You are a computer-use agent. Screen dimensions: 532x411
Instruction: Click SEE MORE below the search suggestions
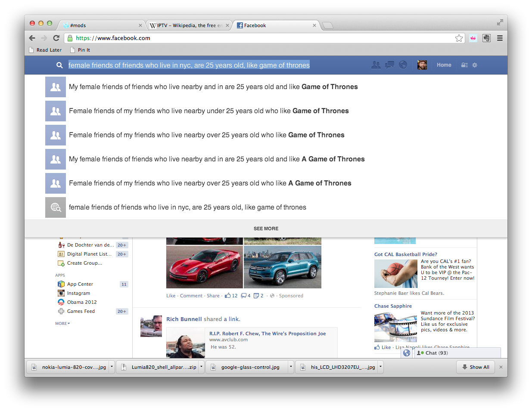[x=266, y=229]
